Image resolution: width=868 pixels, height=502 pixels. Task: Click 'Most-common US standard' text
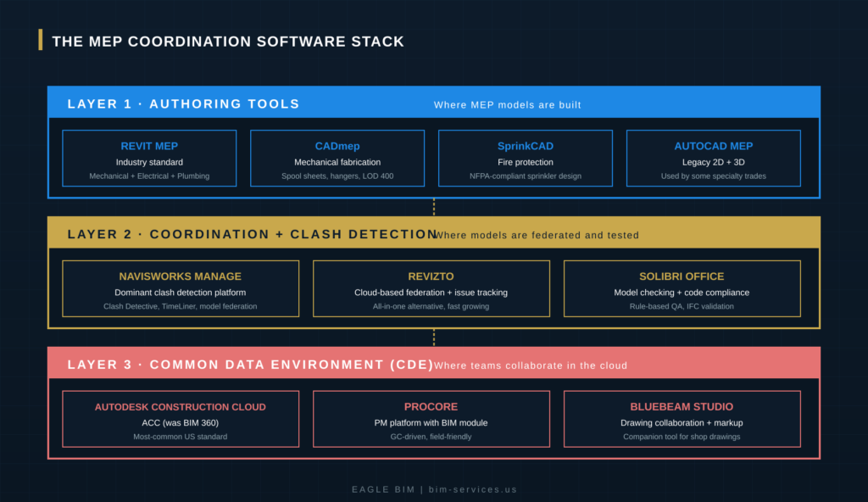click(181, 437)
